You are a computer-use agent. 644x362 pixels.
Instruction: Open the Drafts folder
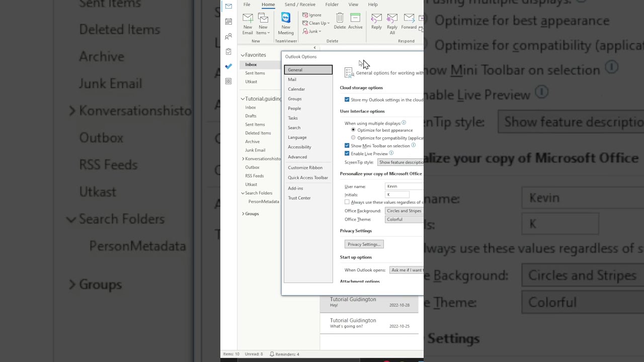pos(251,116)
